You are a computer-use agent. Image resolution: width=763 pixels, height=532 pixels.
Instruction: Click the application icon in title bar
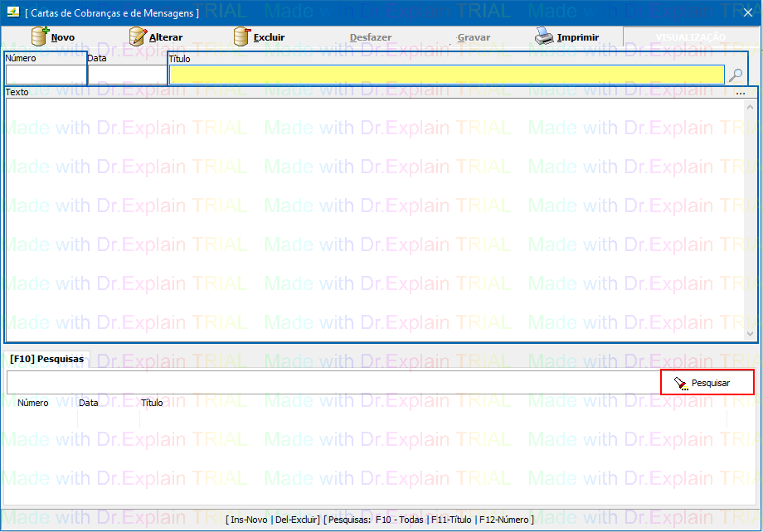point(12,12)
